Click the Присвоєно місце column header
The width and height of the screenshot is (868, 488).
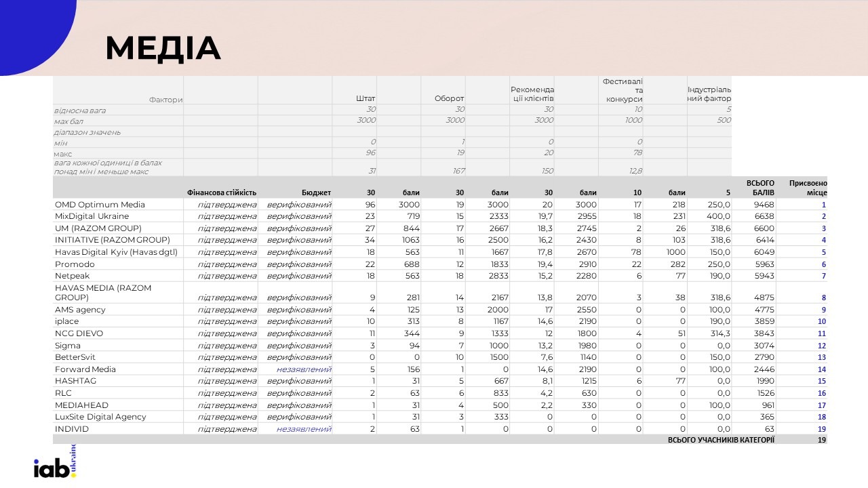click(x=808, y=188)
